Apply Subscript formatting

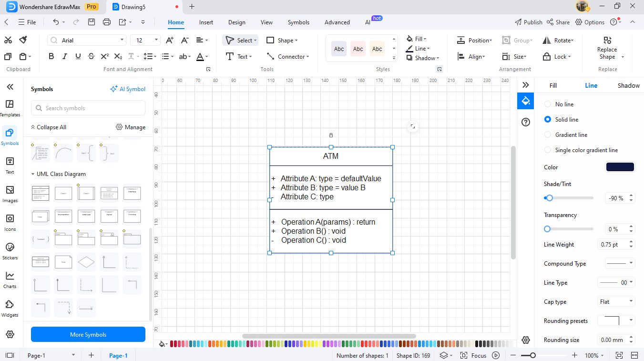[119, 56]
